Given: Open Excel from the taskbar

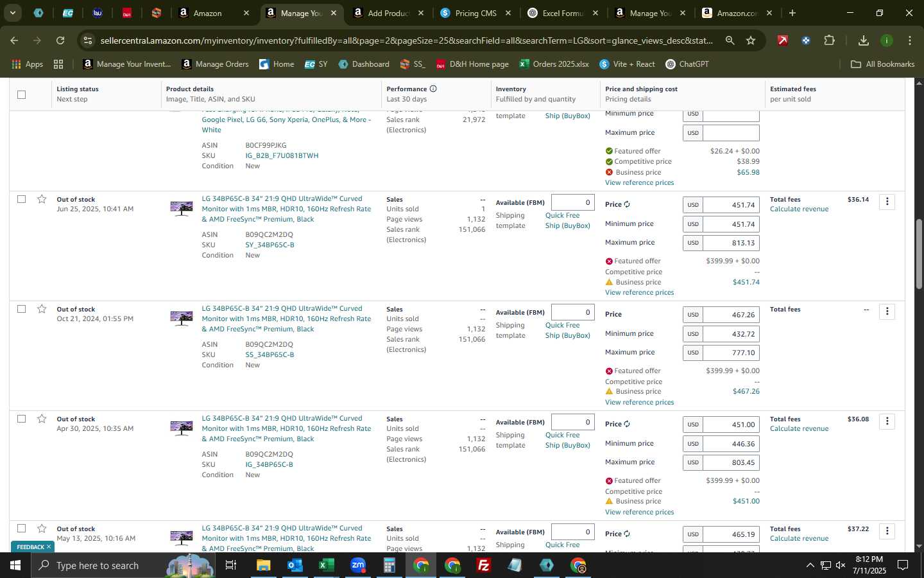Looking at the screenshot, I should click(x=326, y=565).
